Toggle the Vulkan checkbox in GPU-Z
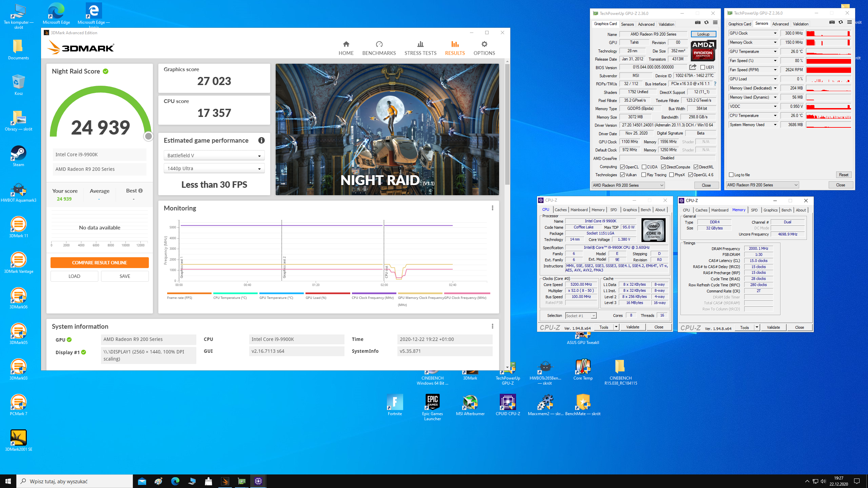The image size is (868, 488). (x=622, y=175)
